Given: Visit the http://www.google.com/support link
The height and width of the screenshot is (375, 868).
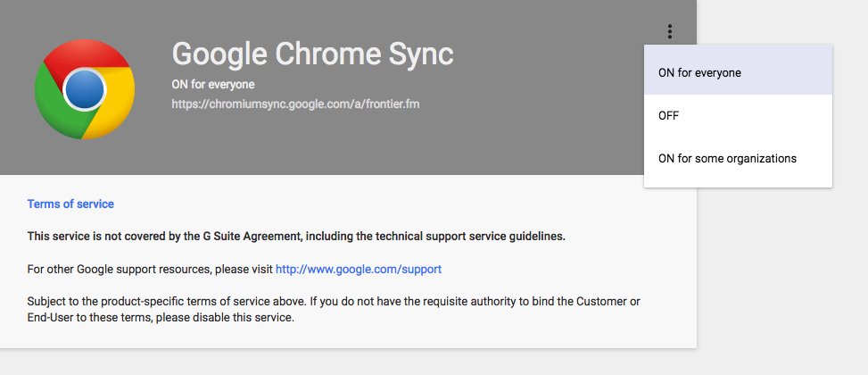Looking at the screenshot, I should point(358,270).
